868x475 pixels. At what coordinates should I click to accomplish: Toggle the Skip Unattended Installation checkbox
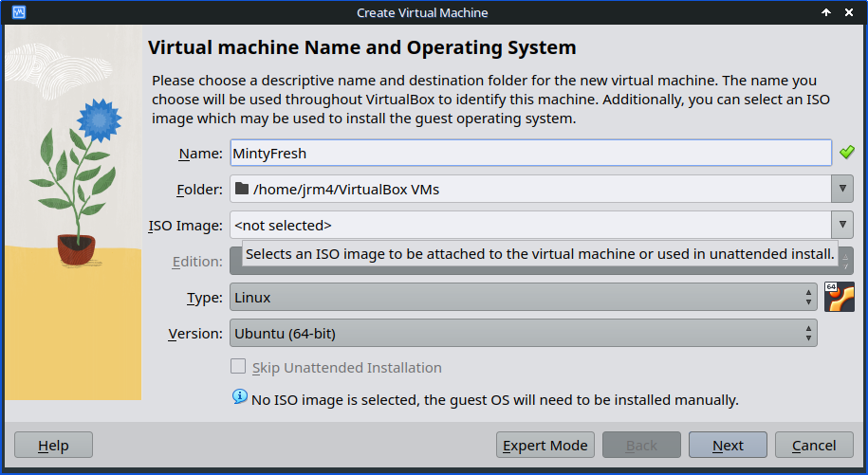click(x=238, y=366)
